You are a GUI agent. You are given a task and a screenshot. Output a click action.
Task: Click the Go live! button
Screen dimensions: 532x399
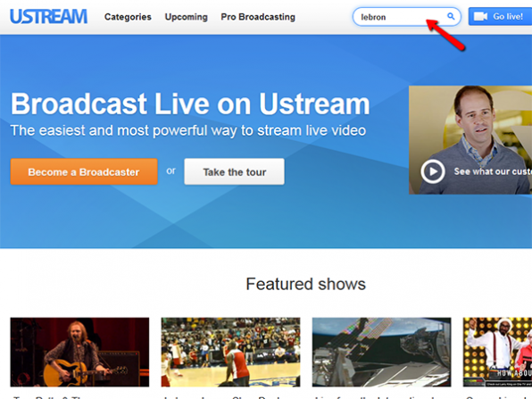point(500,16)
